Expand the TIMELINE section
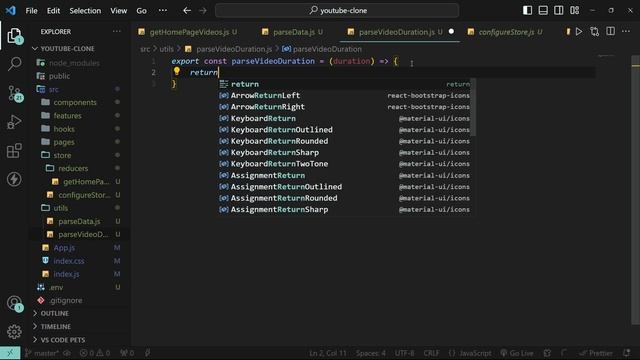 point(56,327)
